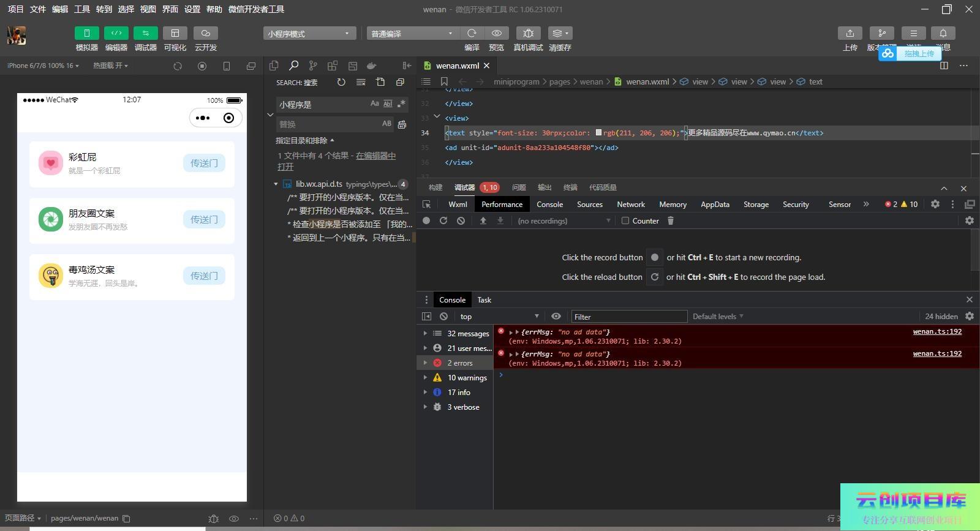Click the console Filter input field
This screenshot has height=531, width=980.
pos(629,317)
